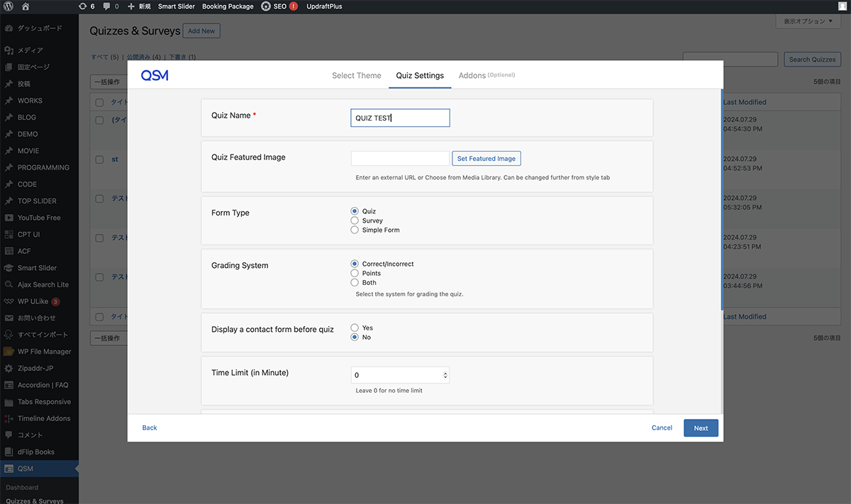Image resolution: width=851 pixels, height=504 pixels.
Task: Click the Quiz Name input field
Action: pos(400,118)
